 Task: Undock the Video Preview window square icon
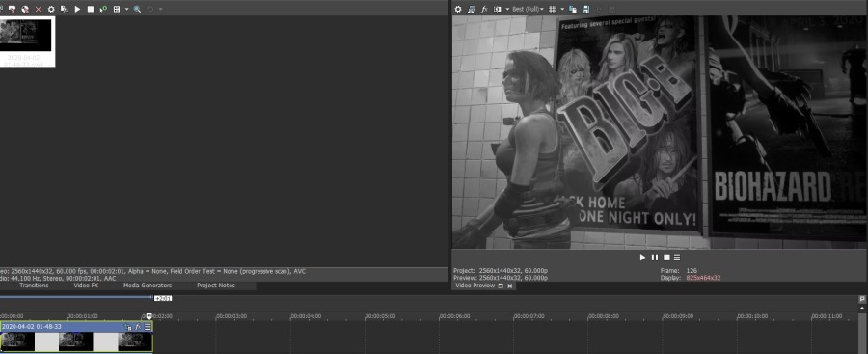501,286
